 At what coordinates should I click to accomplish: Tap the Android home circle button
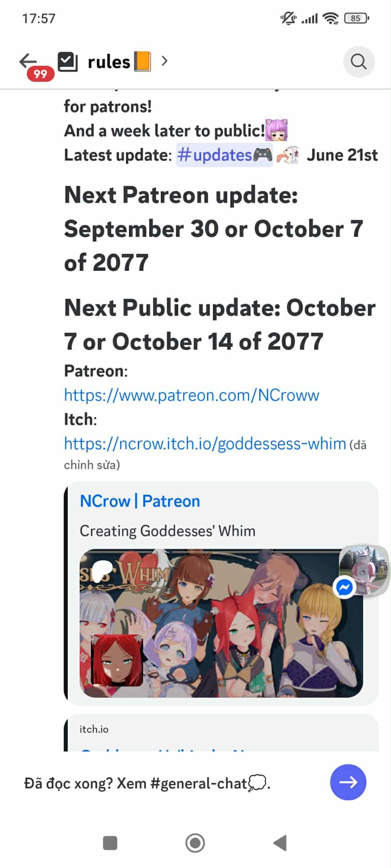click(195, 843)
